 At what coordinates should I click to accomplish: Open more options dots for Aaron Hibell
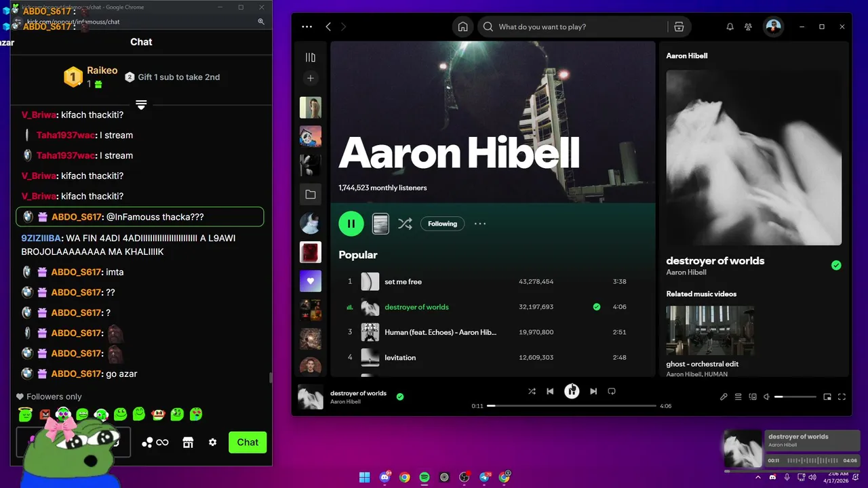point(480,224)
